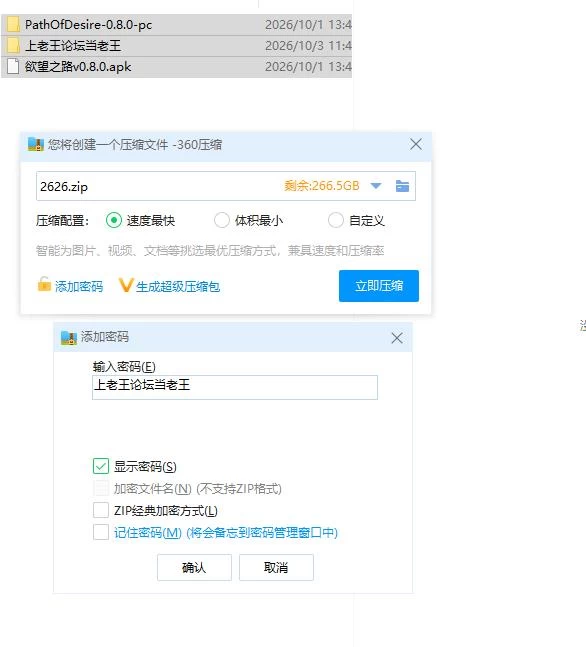Enable the 记住密码(M) checkbox
586x647 pixels.
(101, 532)
